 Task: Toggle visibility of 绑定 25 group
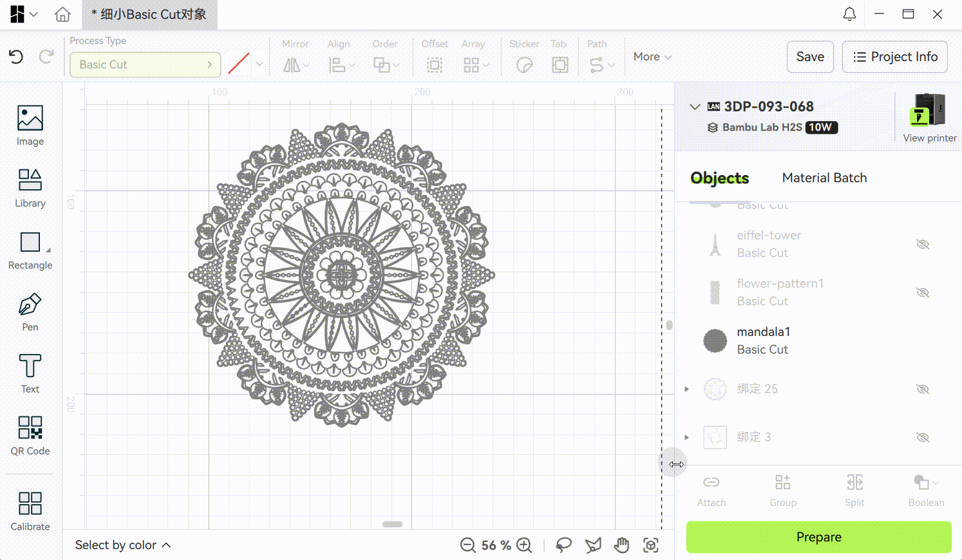pyautogui.click(x=923, y=389)
